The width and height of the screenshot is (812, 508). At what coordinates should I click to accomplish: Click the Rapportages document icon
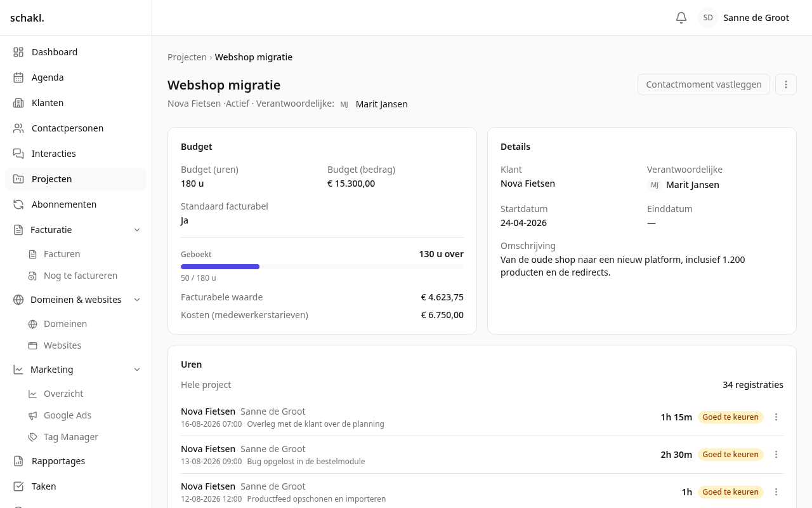18,461
